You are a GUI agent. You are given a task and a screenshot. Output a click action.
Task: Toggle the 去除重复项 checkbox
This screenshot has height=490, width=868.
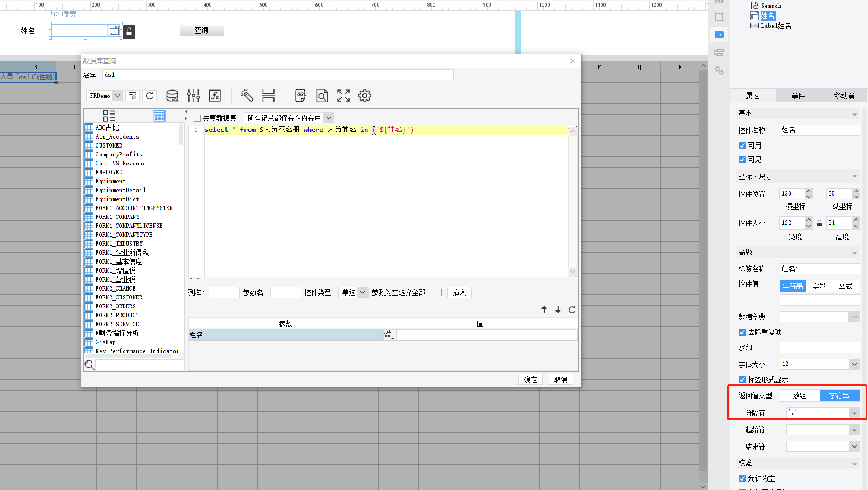pyautogui.click(x=742, y=332)
